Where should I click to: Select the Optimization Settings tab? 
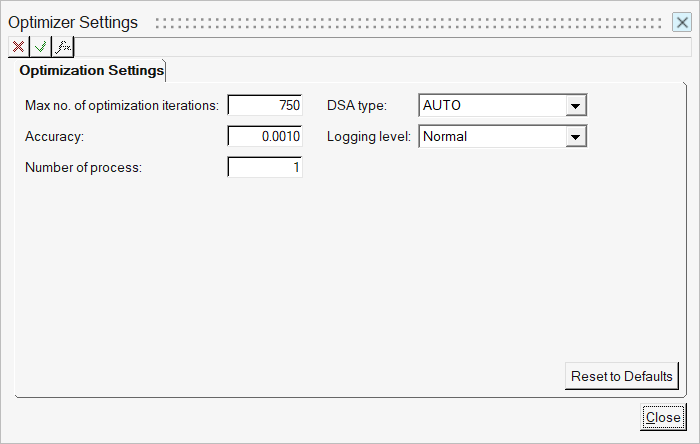coord(91,71)
